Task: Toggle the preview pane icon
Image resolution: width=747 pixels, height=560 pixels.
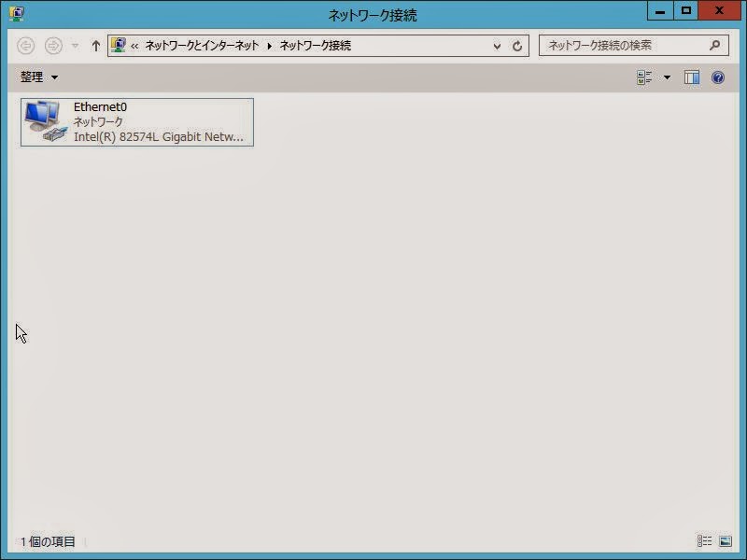Action: coord(692,77)
